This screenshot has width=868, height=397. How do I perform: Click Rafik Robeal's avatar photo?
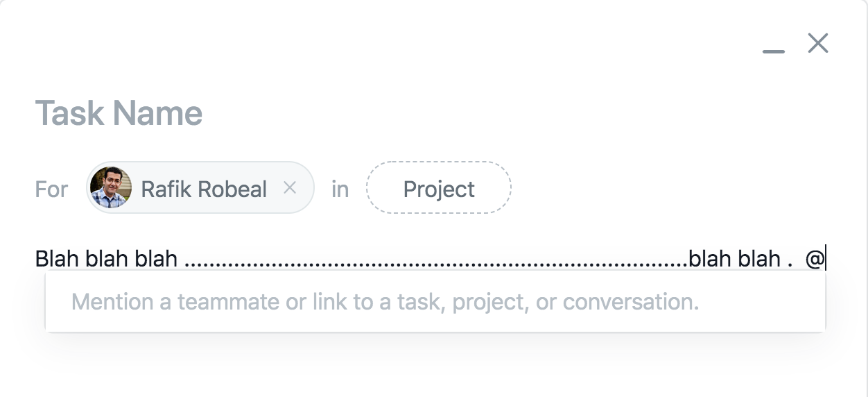111,187
